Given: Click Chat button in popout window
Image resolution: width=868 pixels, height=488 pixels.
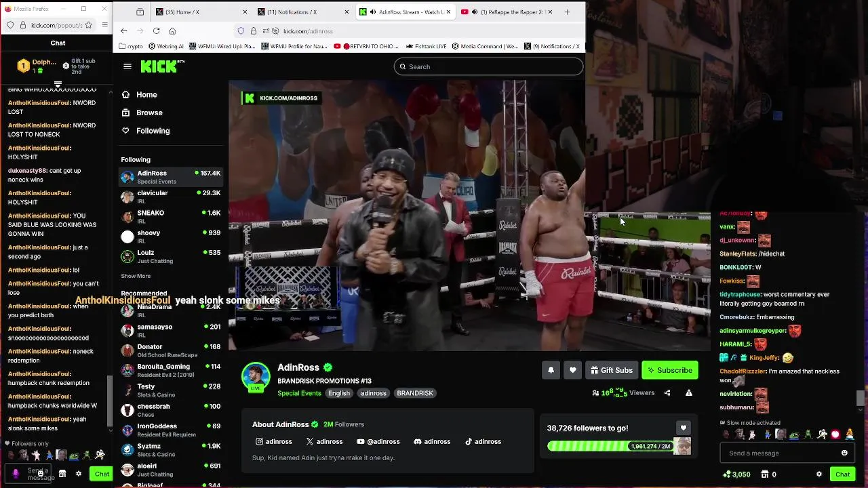Looking at the screenshot, I should 102,474.
